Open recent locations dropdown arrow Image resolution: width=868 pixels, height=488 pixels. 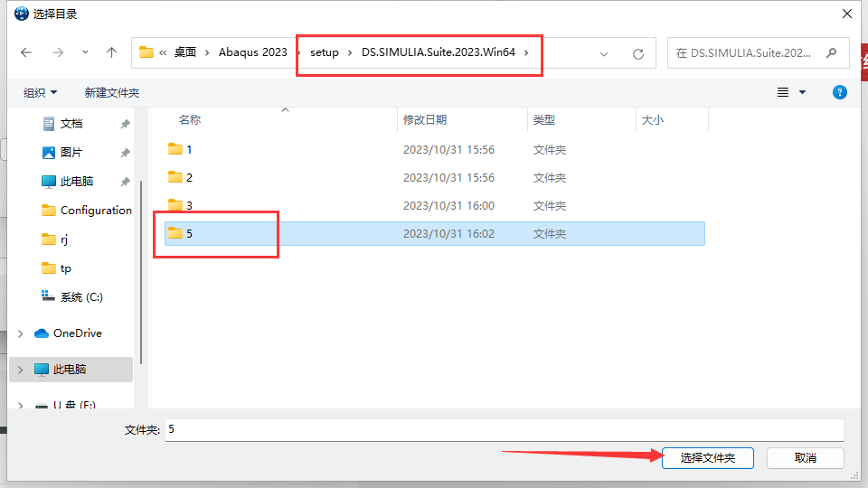[x=85, y=52]
